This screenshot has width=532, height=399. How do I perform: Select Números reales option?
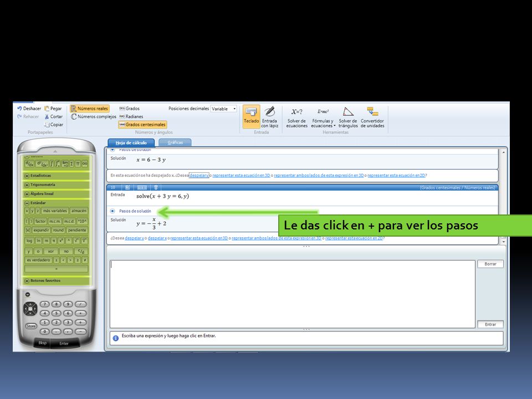coord(90,109)
